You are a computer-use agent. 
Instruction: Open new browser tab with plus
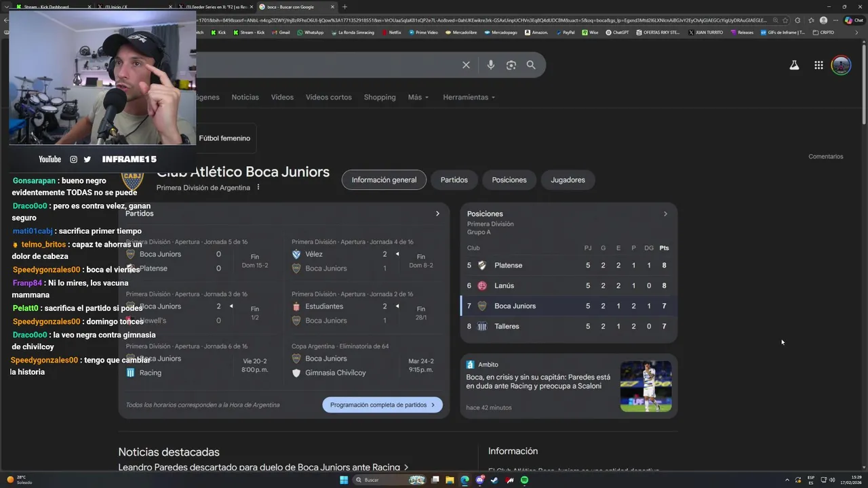(x=344, y=7)
